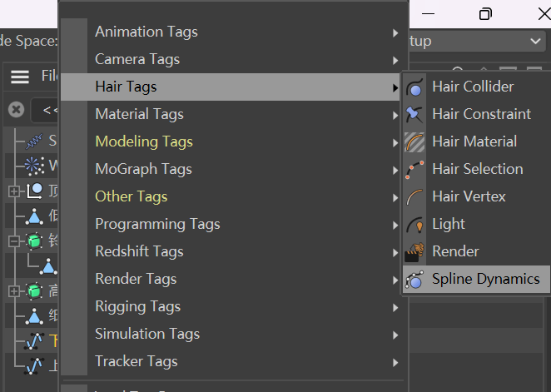The height and width of the screenshot is (392, 551).
Task: Open the Material Tags submenu
Action: tap(231, 114)
